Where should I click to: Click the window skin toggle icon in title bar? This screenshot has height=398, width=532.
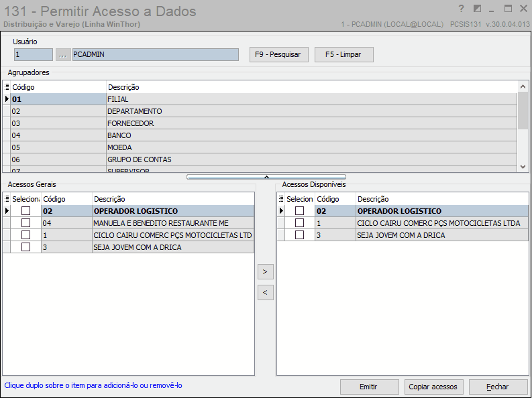click(477, 9)
